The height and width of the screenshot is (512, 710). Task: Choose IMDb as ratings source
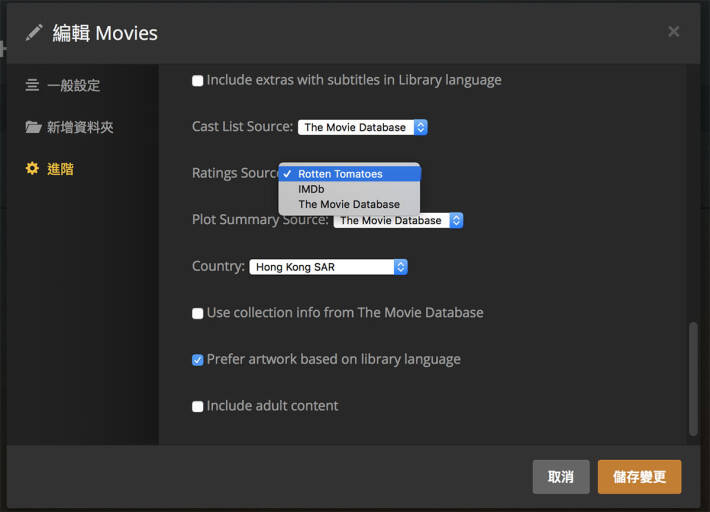pos(350,189)
